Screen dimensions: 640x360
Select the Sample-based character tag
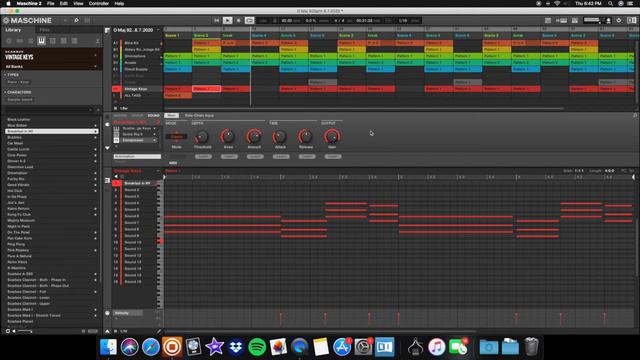pyautogui.click(x=20, y=100)
